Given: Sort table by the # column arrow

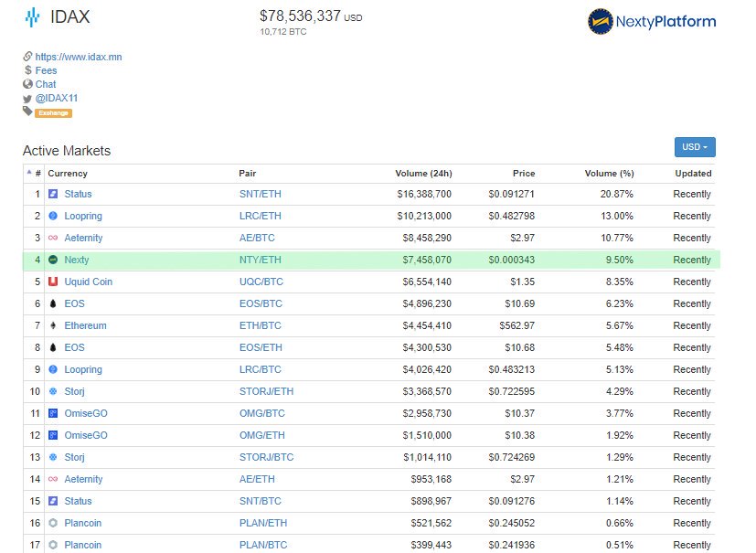Looking at the screenshot, I should tap(29, 172).
